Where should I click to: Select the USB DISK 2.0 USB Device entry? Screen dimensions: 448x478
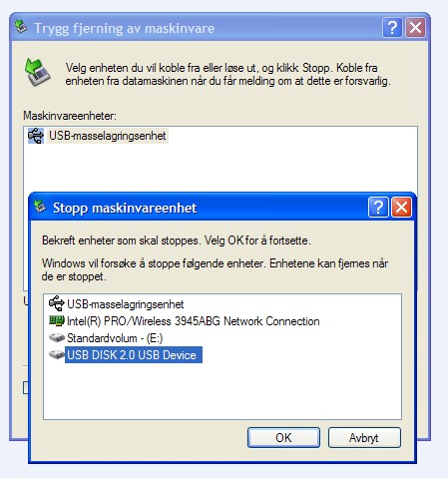(134, 355)
